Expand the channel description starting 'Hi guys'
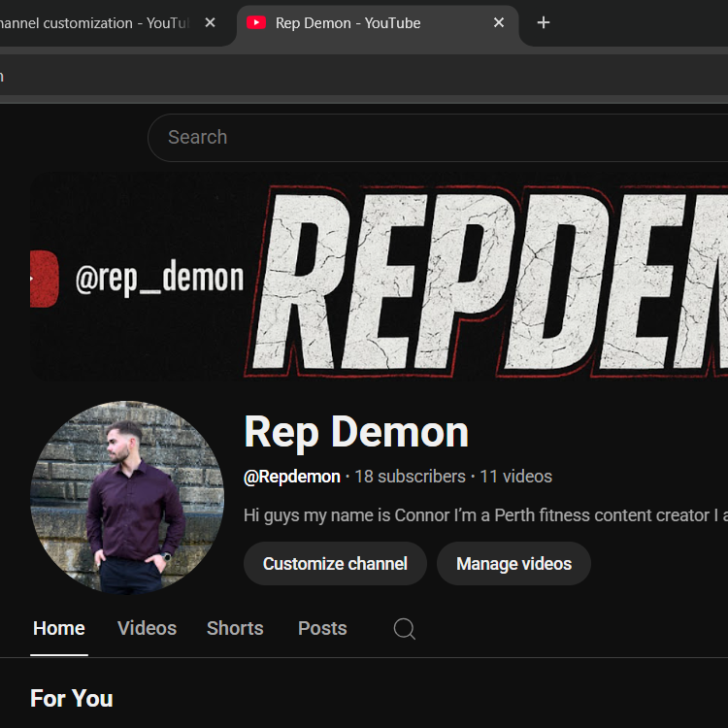728x728 pixels. (x=485, y=514)
